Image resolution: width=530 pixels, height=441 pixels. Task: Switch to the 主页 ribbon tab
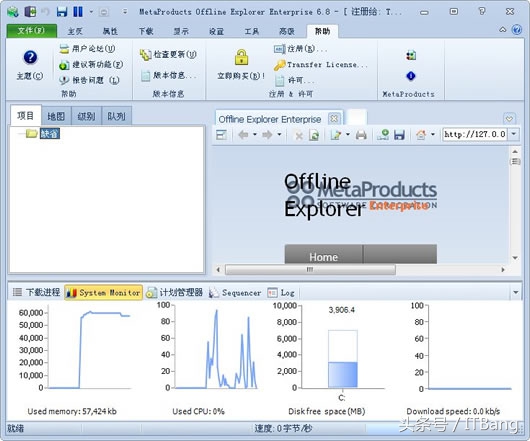[x=75, y=31]
